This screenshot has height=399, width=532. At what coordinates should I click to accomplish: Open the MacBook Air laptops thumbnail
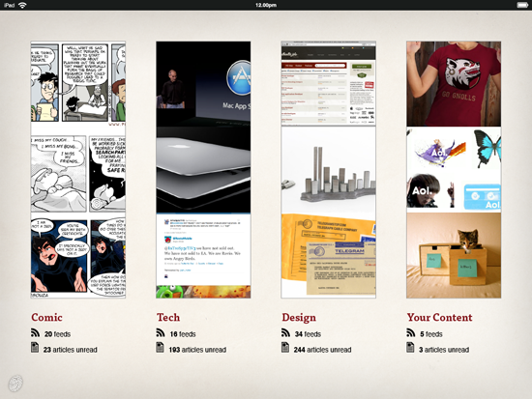click(x=203, y=169)
